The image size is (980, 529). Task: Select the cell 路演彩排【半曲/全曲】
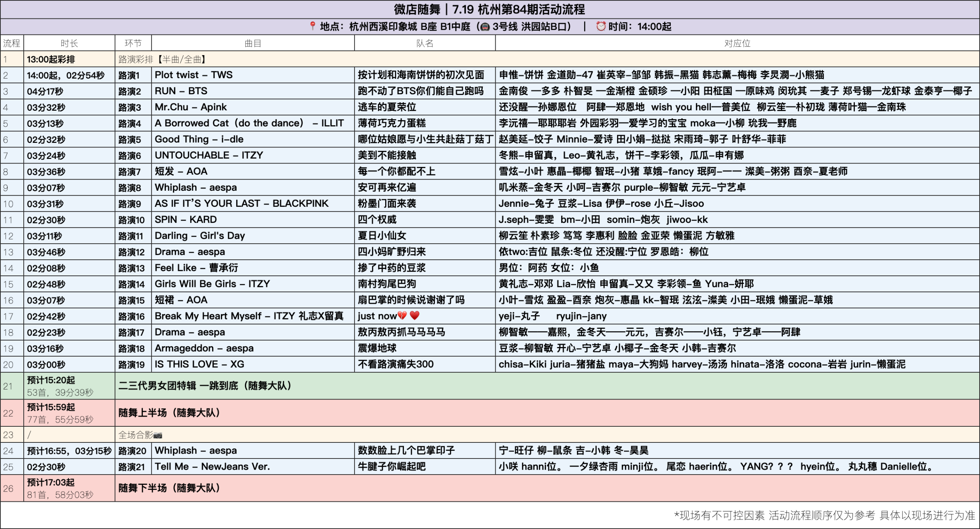pyautogui.click(x=547, y=59)
